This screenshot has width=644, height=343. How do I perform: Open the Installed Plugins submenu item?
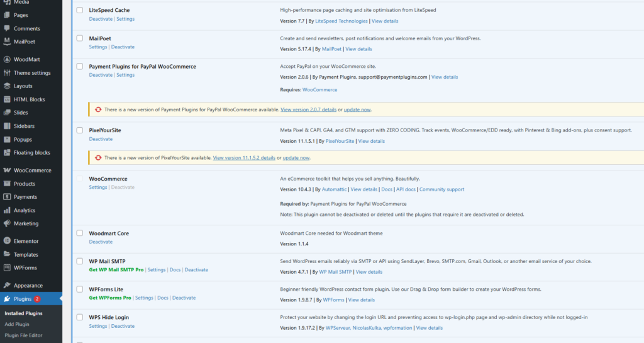[x=23, y=313]
